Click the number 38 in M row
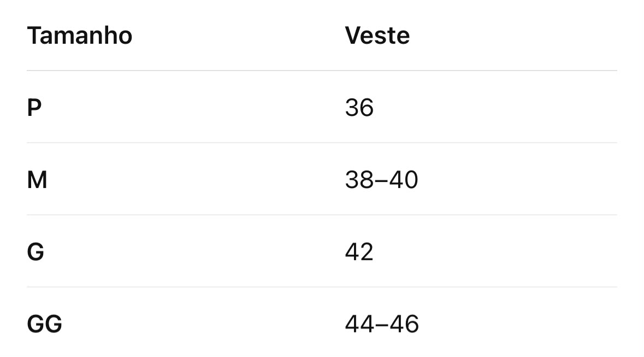This screenshot has height=357, width=644. (359, 180)
